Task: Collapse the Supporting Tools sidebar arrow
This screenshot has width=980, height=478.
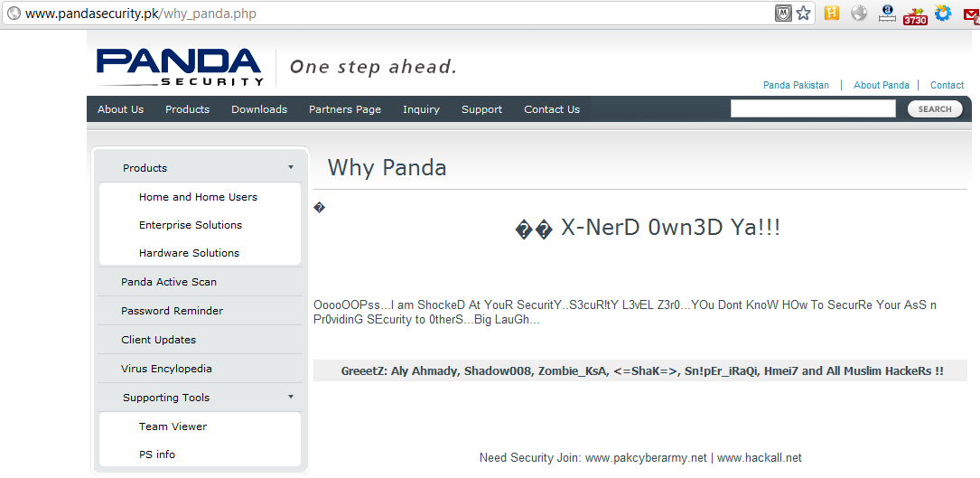Action: click(291, 397)
